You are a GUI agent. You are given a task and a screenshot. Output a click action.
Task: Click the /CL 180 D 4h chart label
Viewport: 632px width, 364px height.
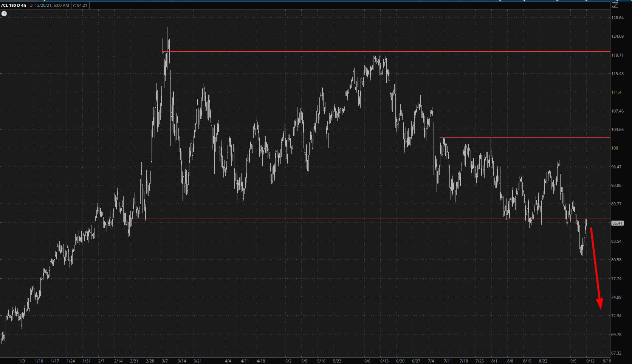pyautogui.click(x=14, y=5)
